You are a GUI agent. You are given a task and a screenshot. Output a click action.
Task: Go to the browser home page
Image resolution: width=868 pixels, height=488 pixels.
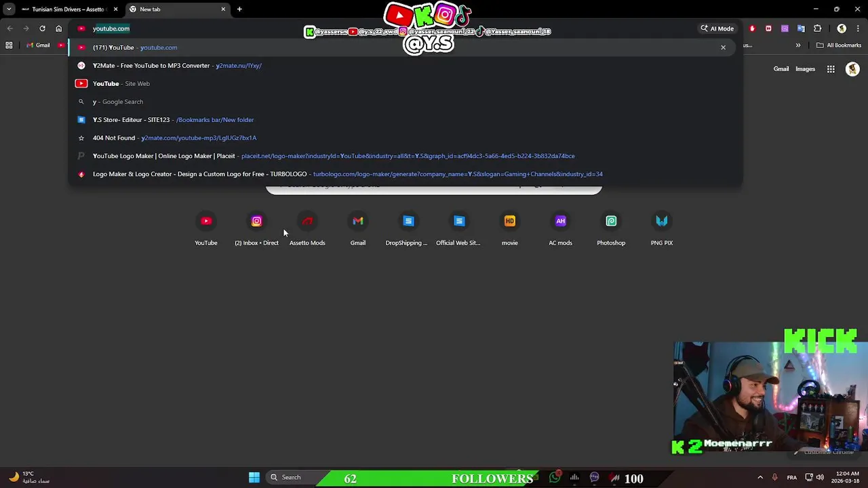[x=58, y=28]
